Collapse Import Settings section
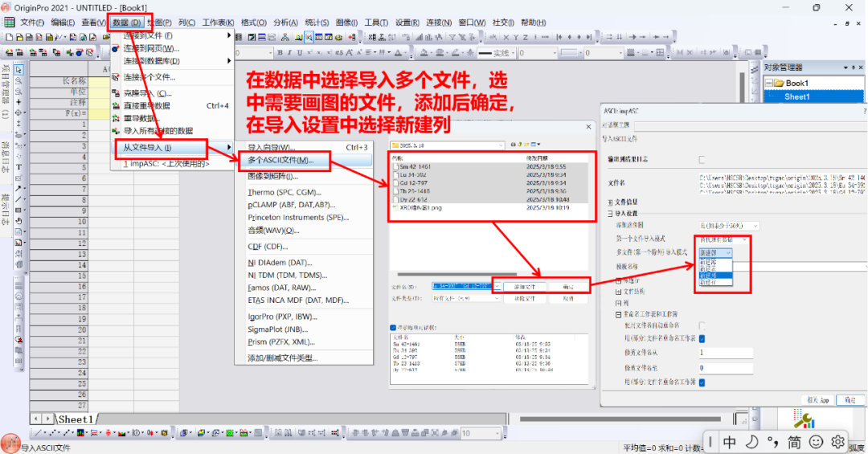The width and height of the screenshot is (868, 454). pyautogui.click(x=610, y=213)
